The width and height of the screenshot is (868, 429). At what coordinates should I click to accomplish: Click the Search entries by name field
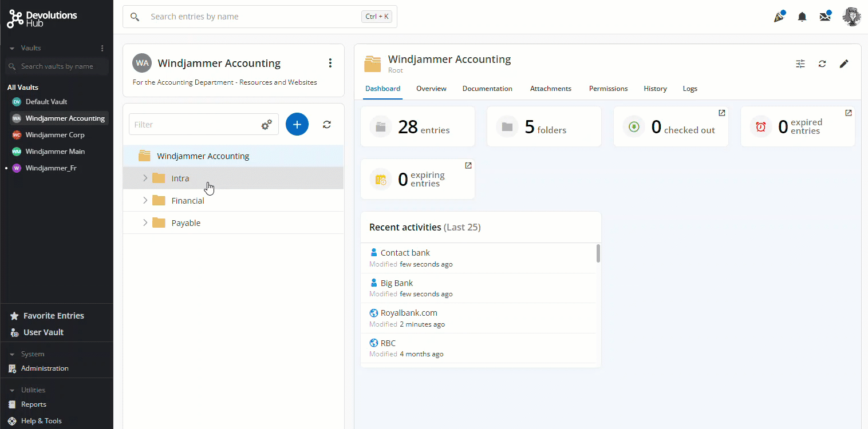pos(260,17)
